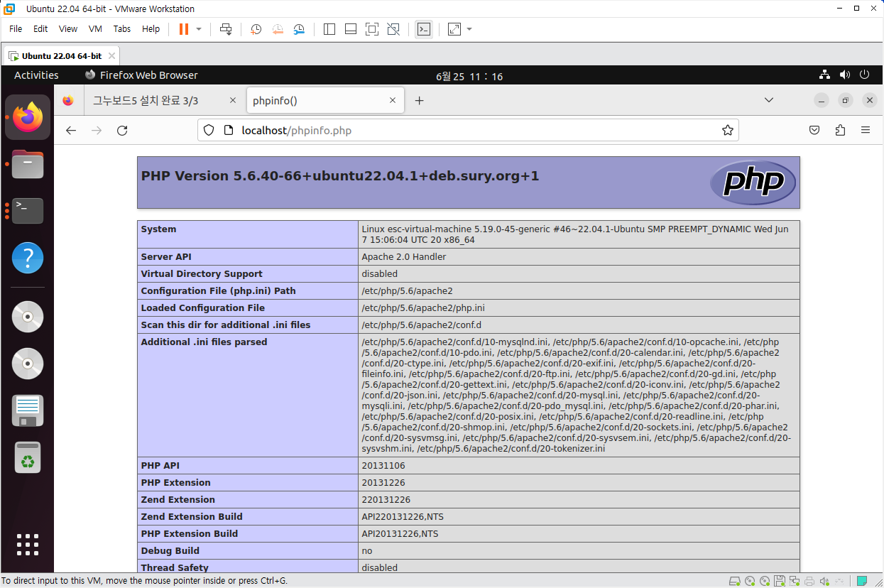This screenshot has width=884, height=588.
Task: Click the Ubuntu Activities button
Action: (36, 75)
